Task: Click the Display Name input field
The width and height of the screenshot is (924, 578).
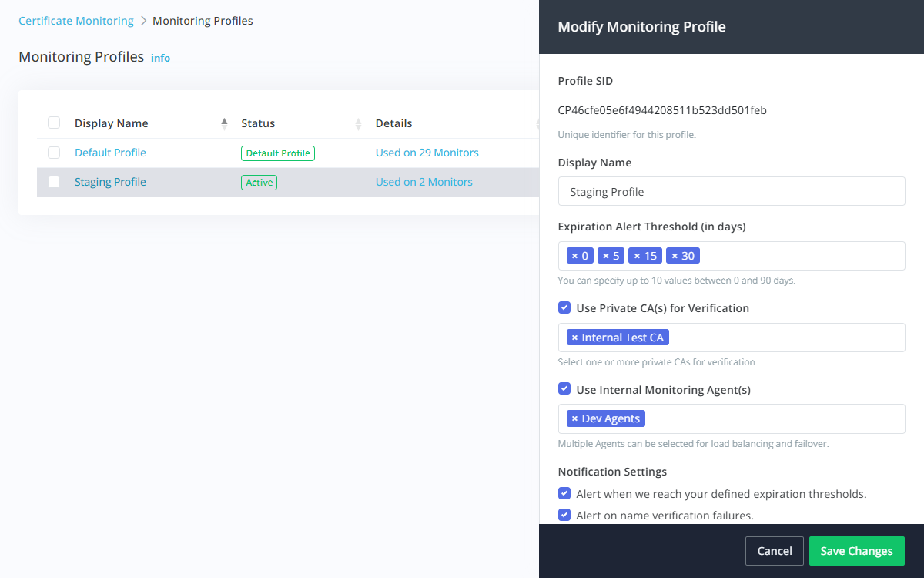Action: 731,191
